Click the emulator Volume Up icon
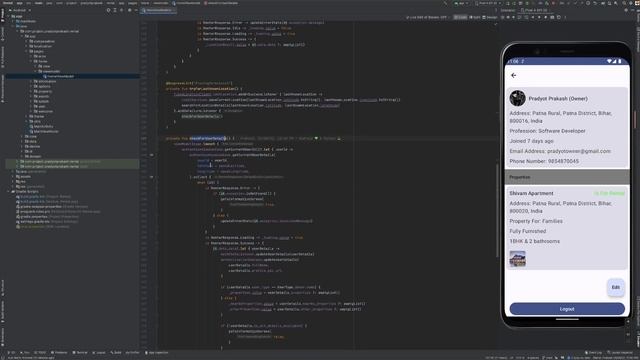Viewport: 640px width, 360px height. tap(508, 18)
